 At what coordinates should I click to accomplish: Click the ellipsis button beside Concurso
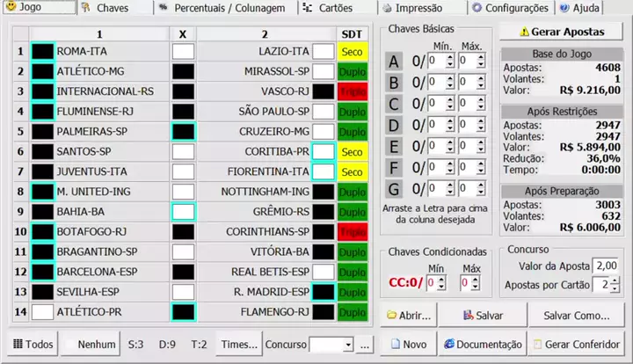coord(365,345)
